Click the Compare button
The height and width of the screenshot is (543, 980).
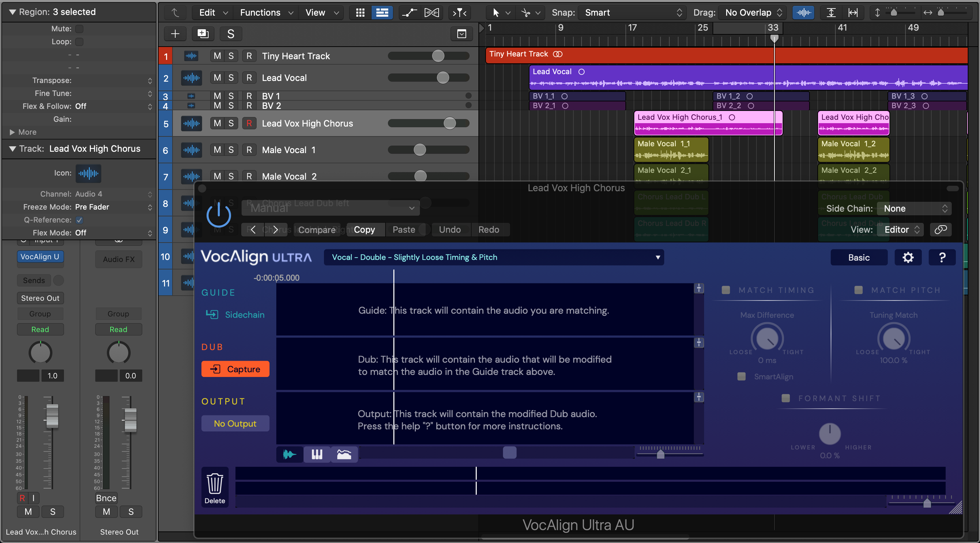click(316, 229)
